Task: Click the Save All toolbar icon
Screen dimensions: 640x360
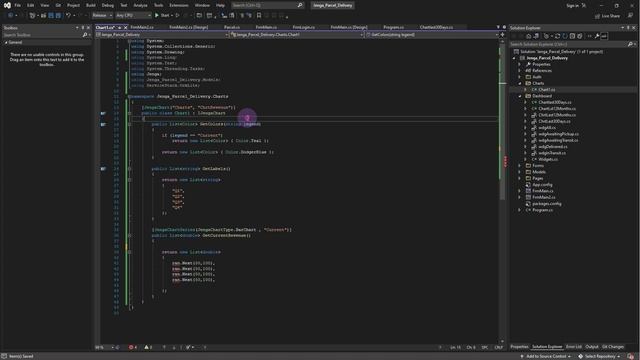Action: coord(58,16)
